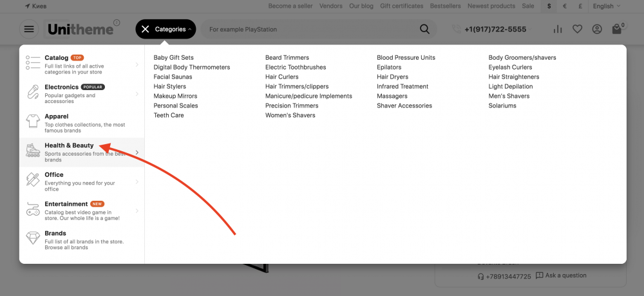Image resolution: width=644 pixels, height=296 pixels.
Task: Go to Become a seller
Action: coord(290,6)
